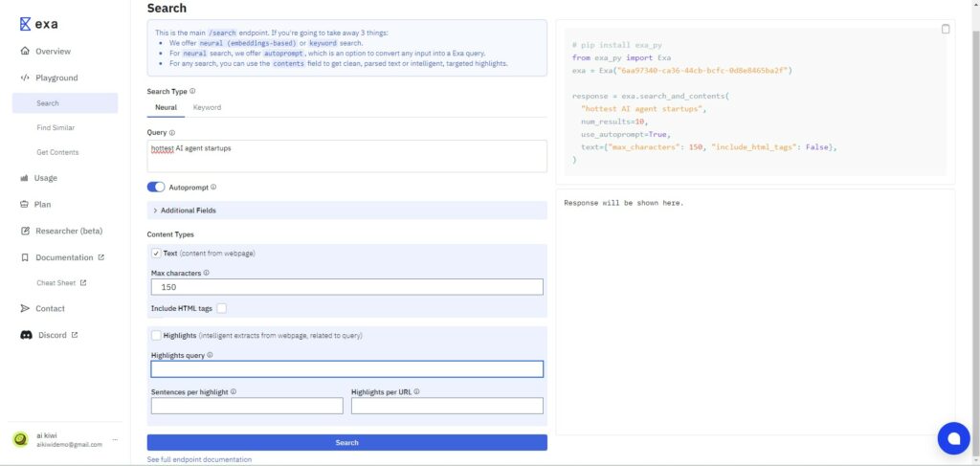Open the Cheat Sheet link
Viewport: 980px width, 466px height.
56,283
